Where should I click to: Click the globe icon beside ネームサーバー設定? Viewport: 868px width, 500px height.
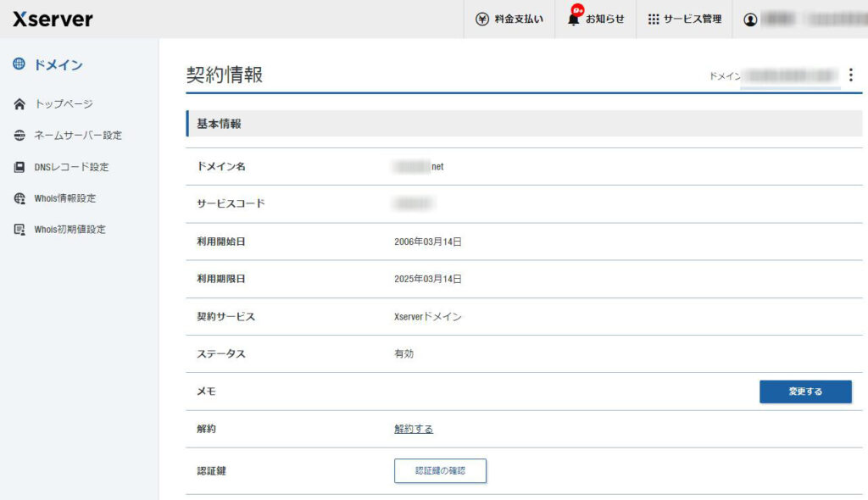[x=19, y=136]
